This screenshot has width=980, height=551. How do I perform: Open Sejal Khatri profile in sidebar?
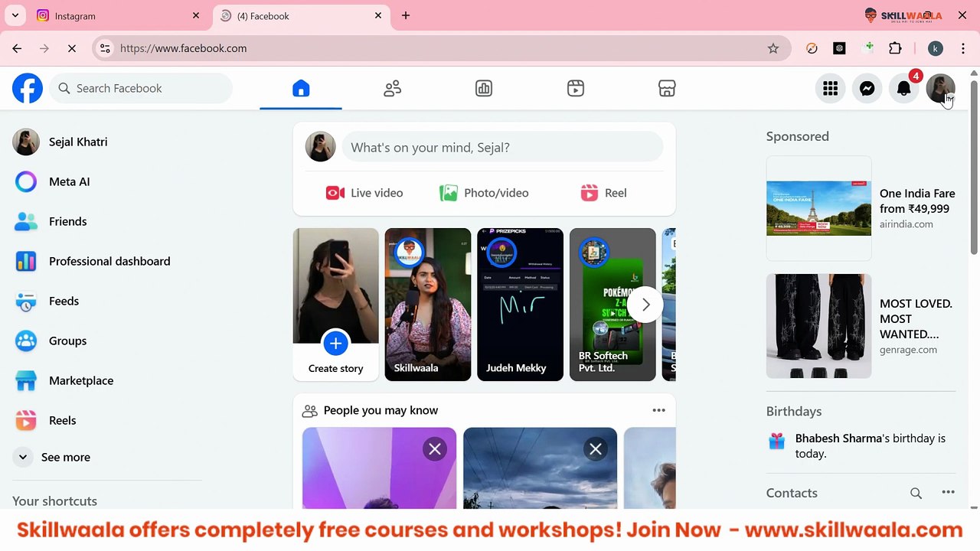click(107, 142)
